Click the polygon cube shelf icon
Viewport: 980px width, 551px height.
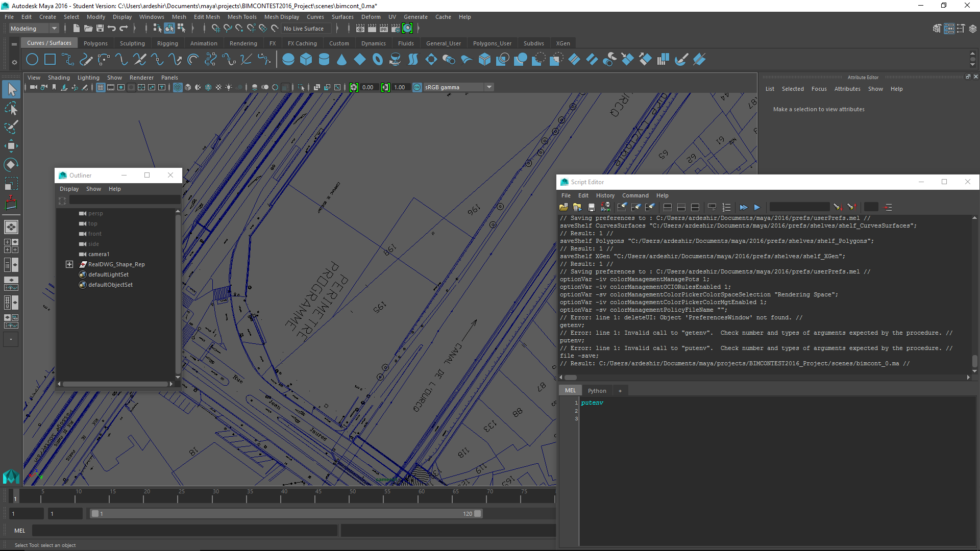pyautogui.click(x=306, y=60)
